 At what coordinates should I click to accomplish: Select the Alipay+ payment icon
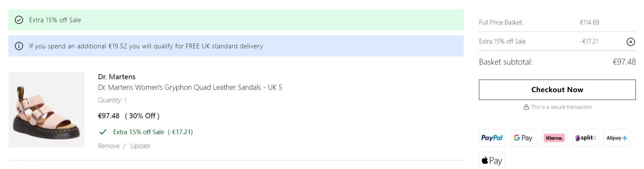tap(617, 138)
